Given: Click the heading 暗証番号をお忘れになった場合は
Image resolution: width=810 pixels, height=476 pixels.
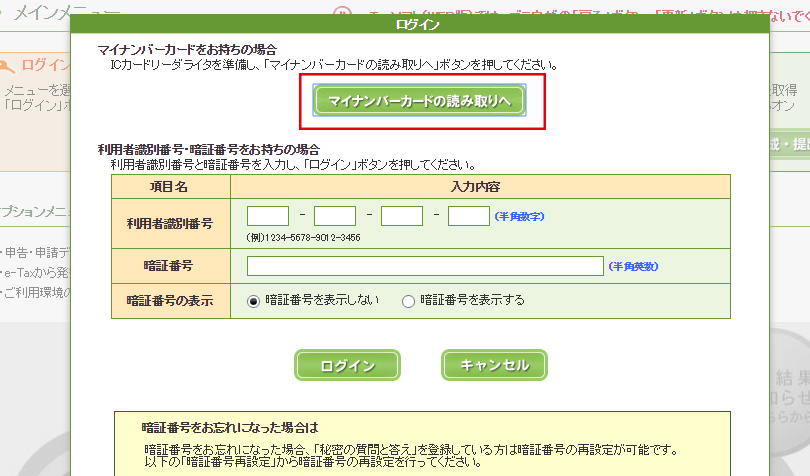Looking at the screenshot, I should pos(230,427).
